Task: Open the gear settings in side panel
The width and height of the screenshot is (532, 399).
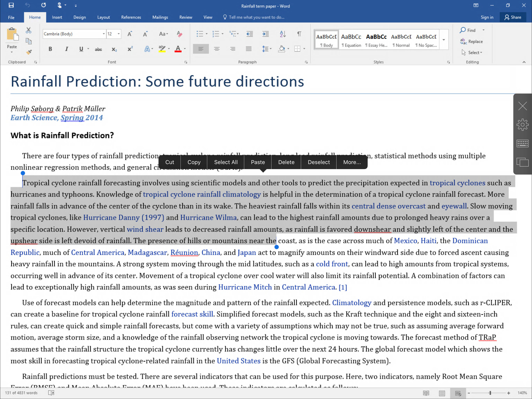Action: pos(522,125)
